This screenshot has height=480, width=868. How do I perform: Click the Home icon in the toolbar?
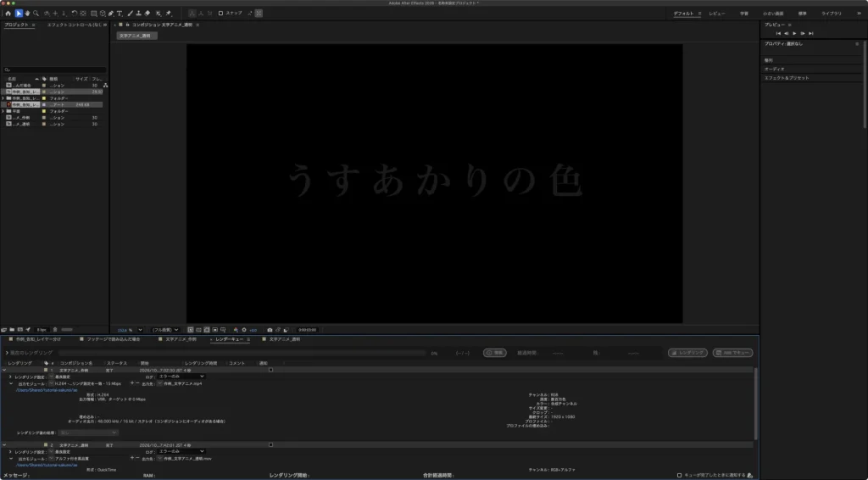pos(8,14)
